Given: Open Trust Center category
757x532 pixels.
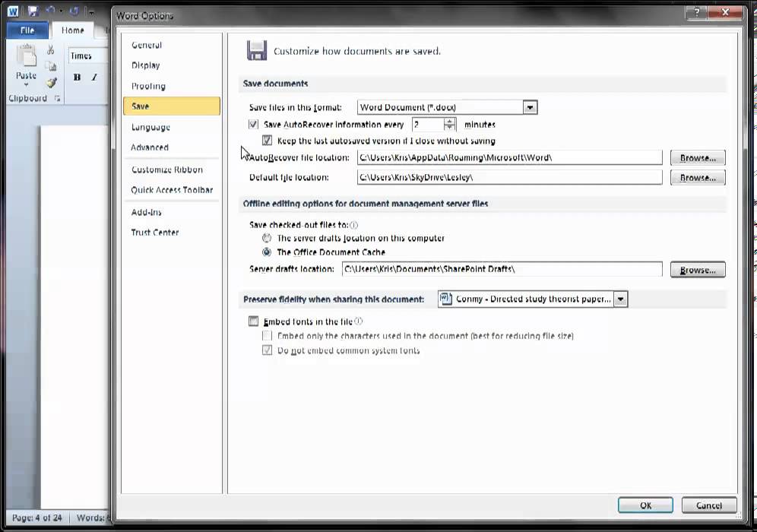Looking at the screenshot, I should tap(171, 233).
